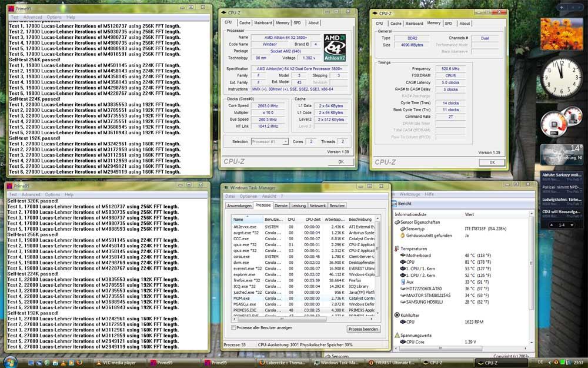Viewport: 588px width, 368px height.
Task: Open the Laberecke Firefox taskbar button
Action: click(283, 363)
